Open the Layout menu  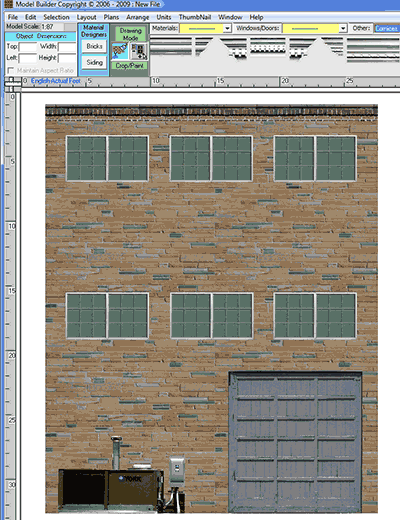coord(86,17)
